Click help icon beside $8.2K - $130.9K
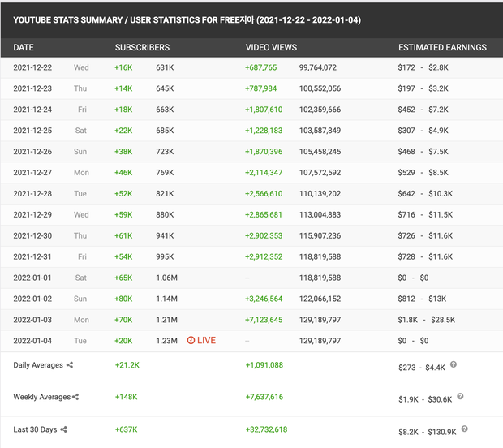This screenshot has height=448, width=503. point(465,429)
